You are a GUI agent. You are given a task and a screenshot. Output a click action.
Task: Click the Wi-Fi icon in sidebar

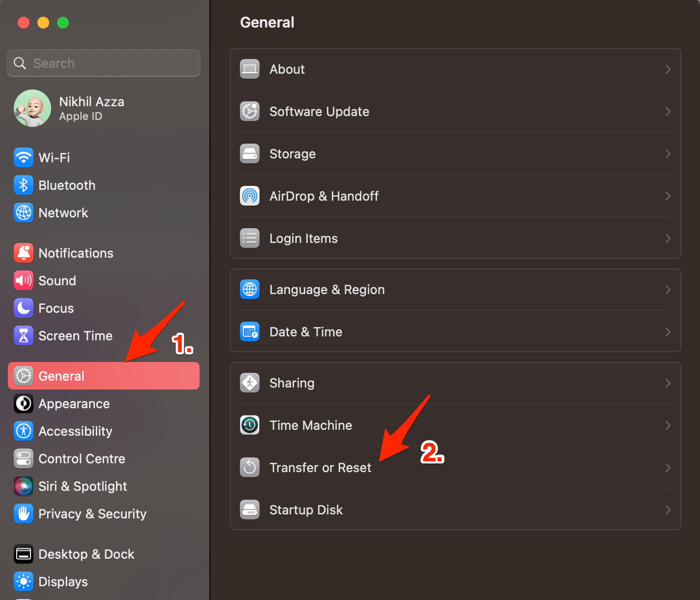(24, 158)
